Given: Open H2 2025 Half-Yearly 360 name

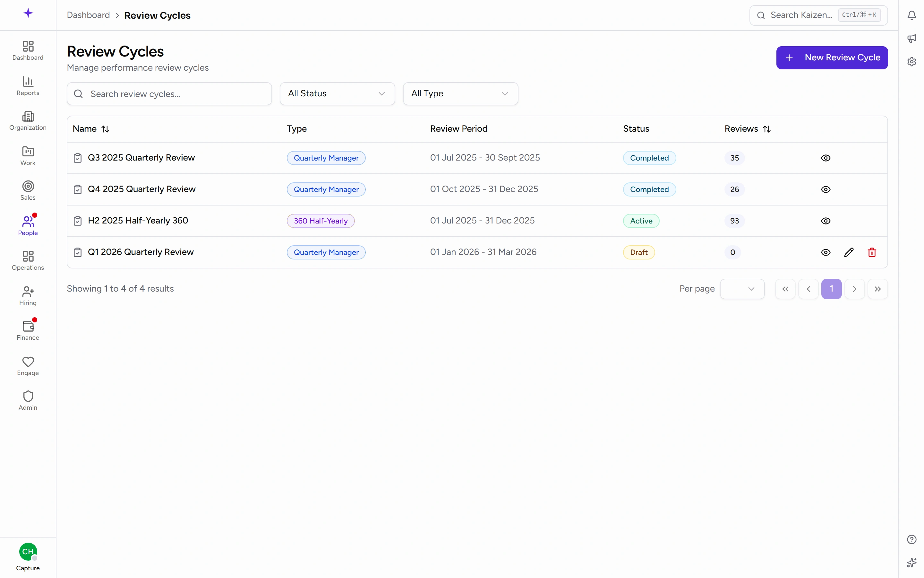Looking at the screenshot, I should [138, 221].
